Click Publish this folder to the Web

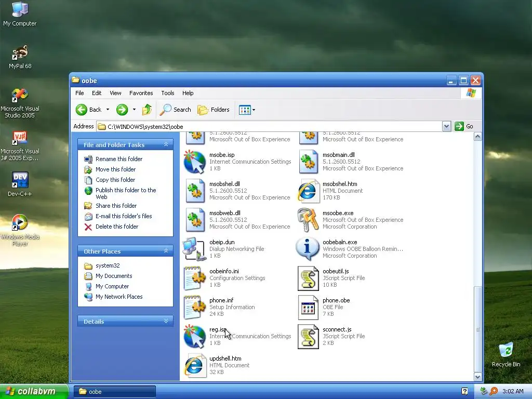coord(126,193)
